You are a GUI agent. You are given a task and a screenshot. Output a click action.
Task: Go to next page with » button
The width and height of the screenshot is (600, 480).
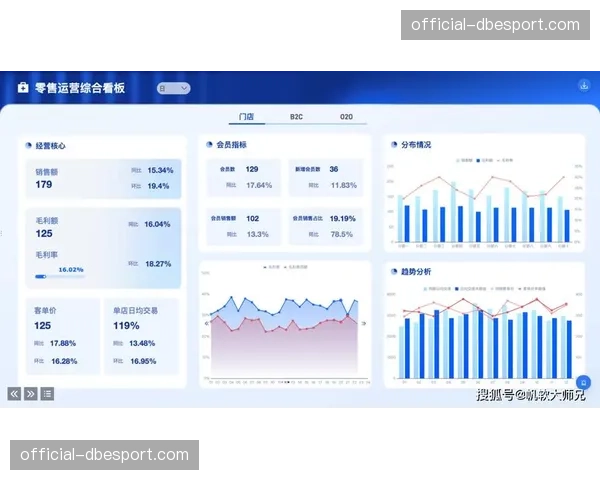pyautogui.click(x=31, y=394)
